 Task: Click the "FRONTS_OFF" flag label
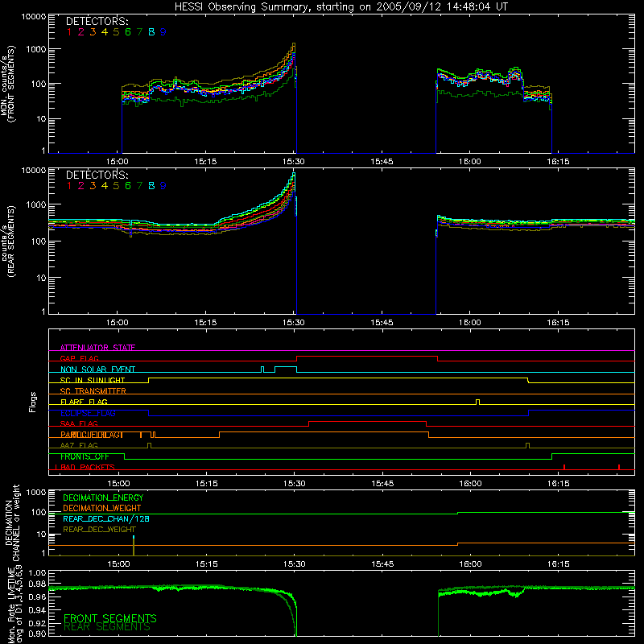(85, 456)
